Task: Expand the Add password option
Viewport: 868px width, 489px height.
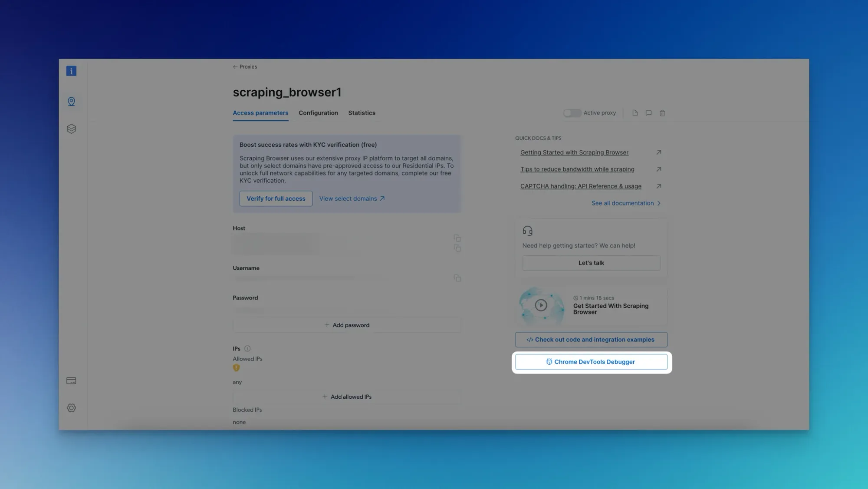Action: [347, 325]
